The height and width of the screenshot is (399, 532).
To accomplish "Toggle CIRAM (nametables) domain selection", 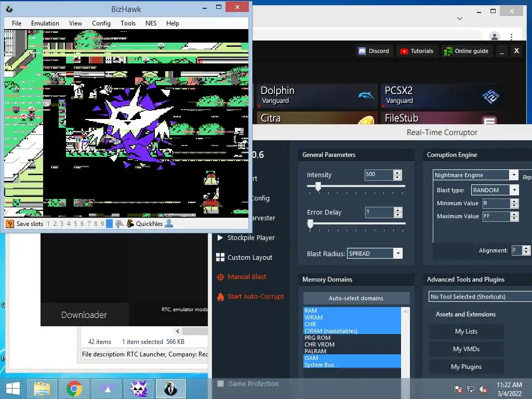I will [x=352, y=331].
